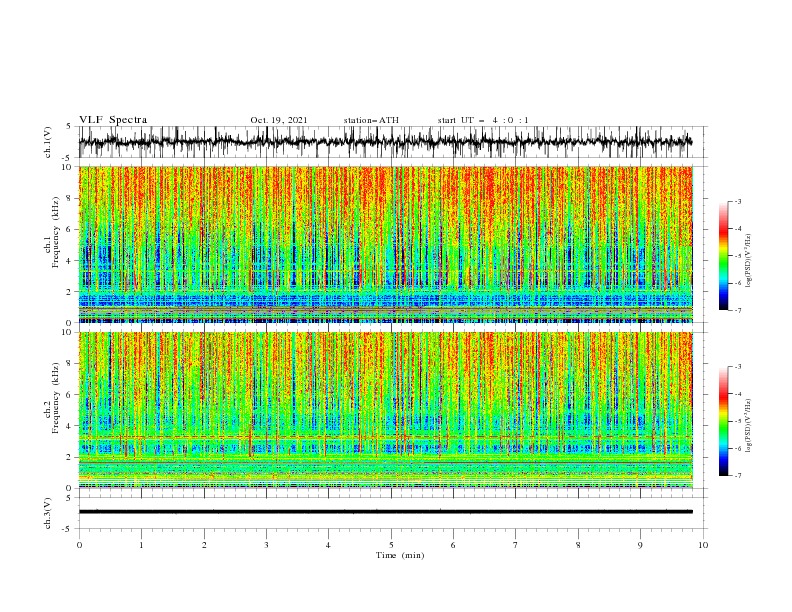Click the flat black ch.3 voltage trace
This screenshot has height=612, width=792.
(x=386, y=512)
